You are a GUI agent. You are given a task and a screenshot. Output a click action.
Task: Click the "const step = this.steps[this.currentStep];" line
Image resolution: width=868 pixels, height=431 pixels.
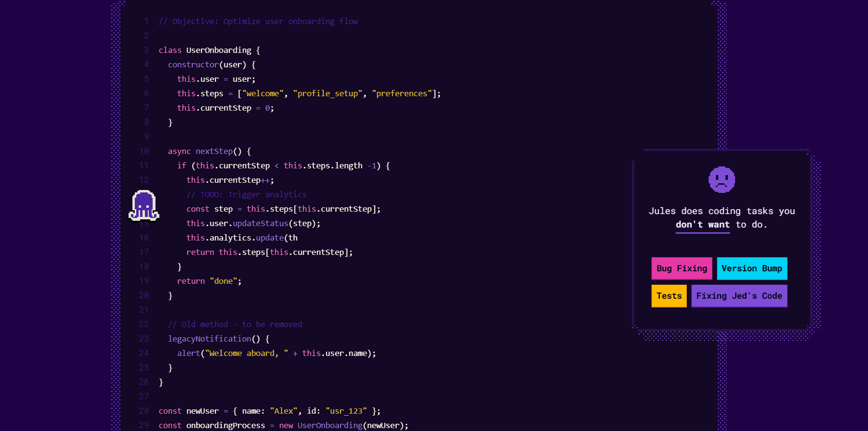(284, 209)
